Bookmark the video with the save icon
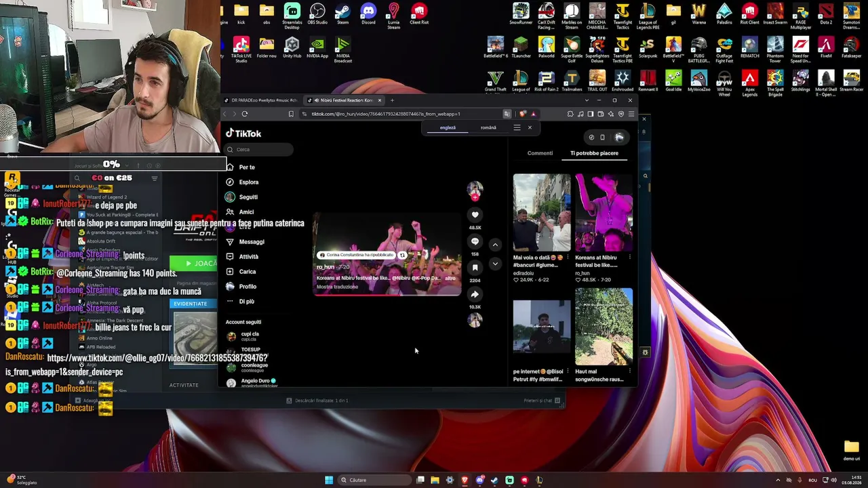Screen dimensions: 868x488 click(475, 268)
